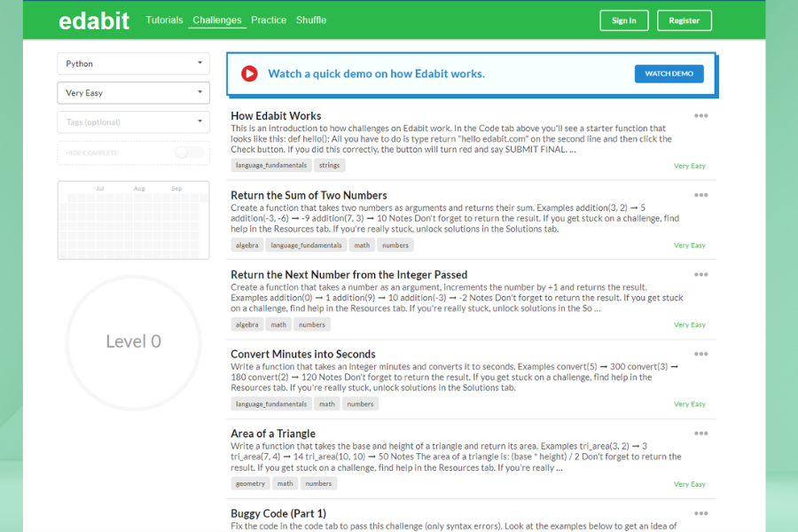Screen dimensions: 798x532
Task: Click the Watch Demo button
Action: tap(669, 74)
